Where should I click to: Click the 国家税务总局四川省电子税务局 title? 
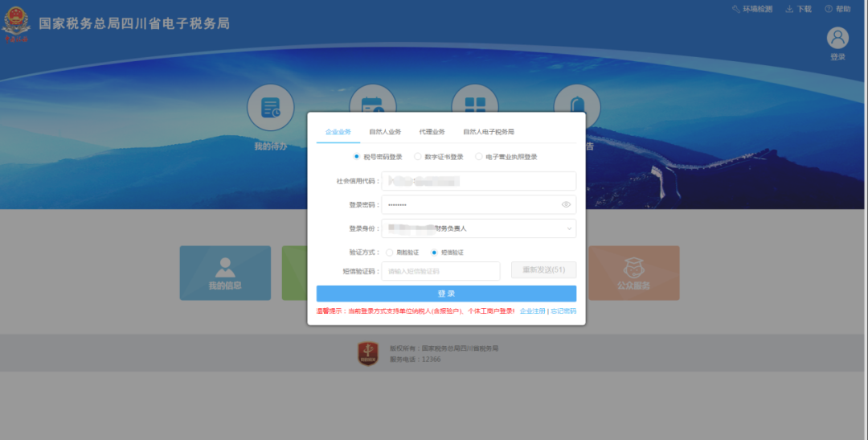(x=134, y=23)
